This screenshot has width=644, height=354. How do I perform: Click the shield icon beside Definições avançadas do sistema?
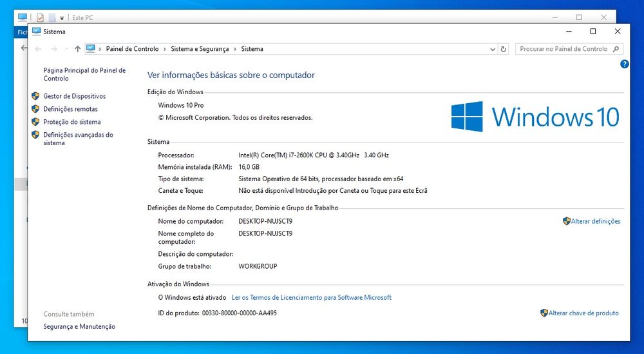coord(35,135)
